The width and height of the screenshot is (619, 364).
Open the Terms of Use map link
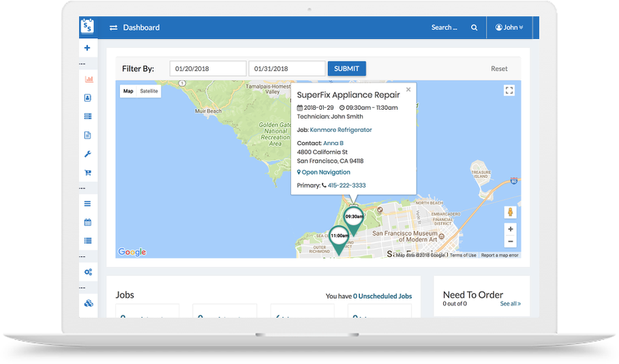tap(463, 256)
